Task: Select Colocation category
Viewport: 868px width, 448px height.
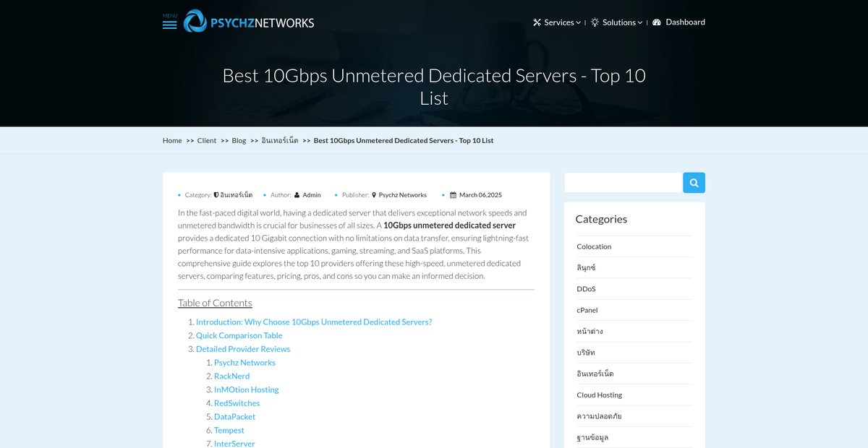Action: (594, 246)
